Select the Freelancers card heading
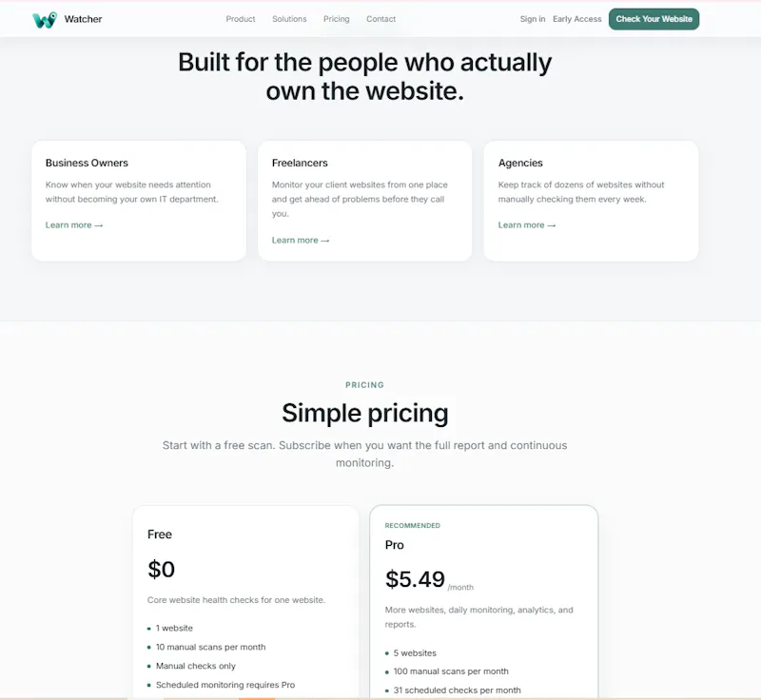This screenshot has height=700, width=761. click(x=300, y=163)
